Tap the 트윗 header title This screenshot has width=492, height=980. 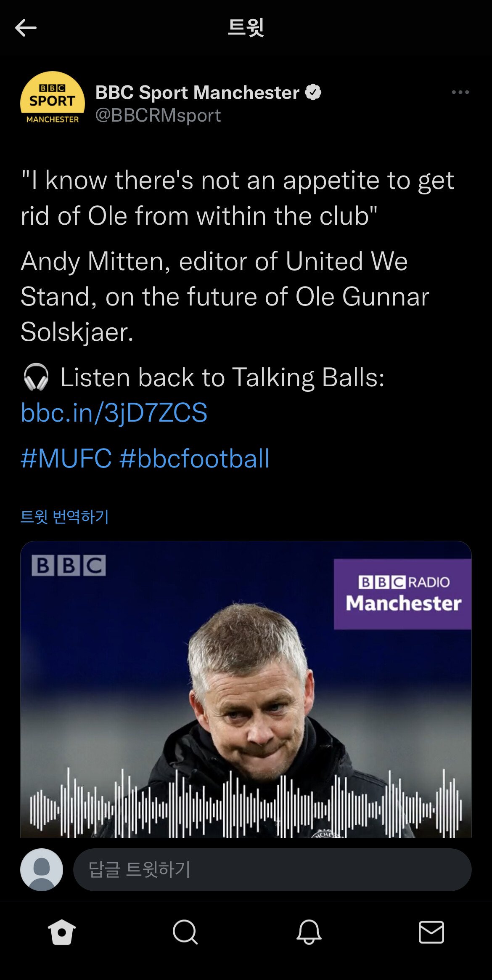point(246,27)
